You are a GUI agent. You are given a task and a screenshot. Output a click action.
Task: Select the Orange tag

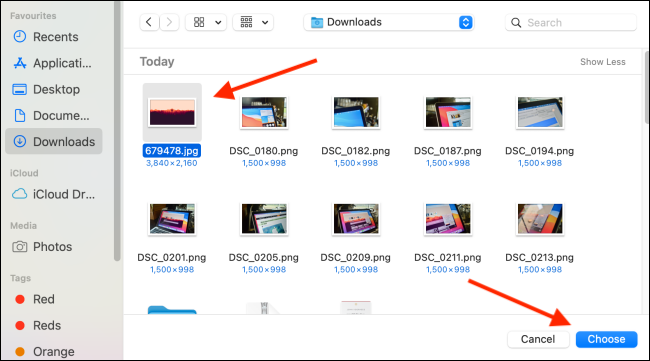[x=54, y=351]
